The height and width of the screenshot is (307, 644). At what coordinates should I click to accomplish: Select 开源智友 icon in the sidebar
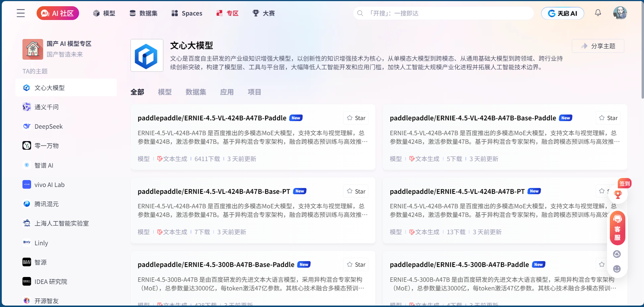click(x=27, y=301)
